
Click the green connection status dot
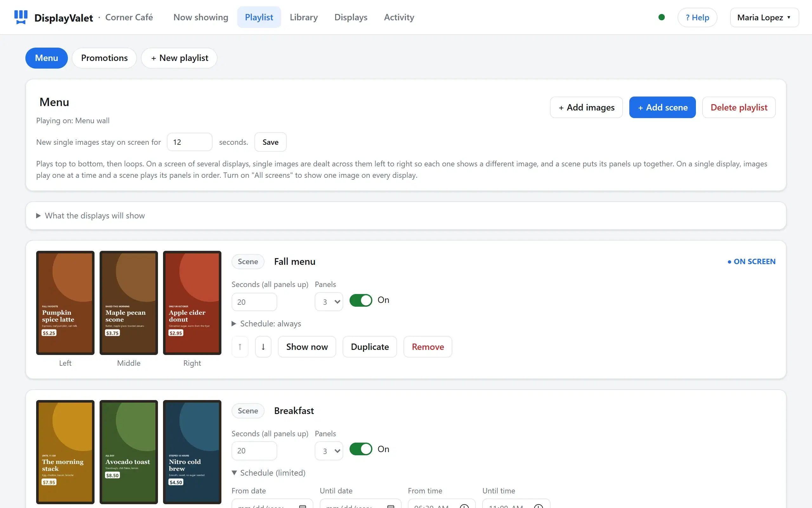tap(661, 17)
